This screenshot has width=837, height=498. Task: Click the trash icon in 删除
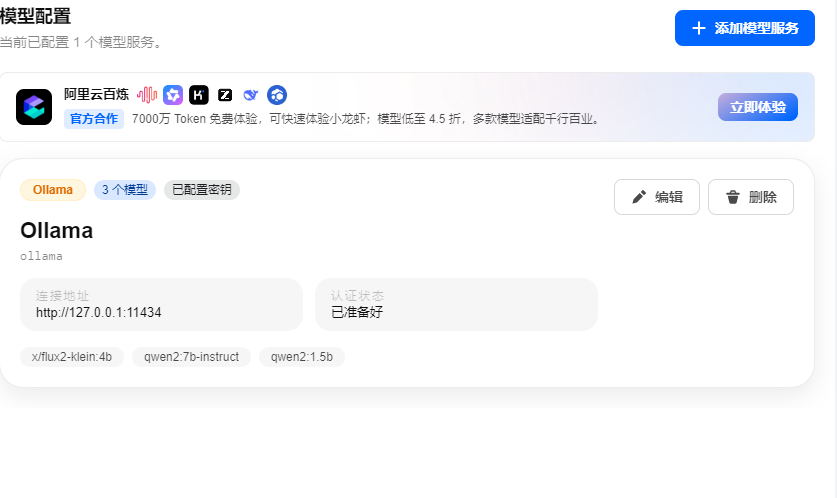pyautogui.click(x=733, y=197)
